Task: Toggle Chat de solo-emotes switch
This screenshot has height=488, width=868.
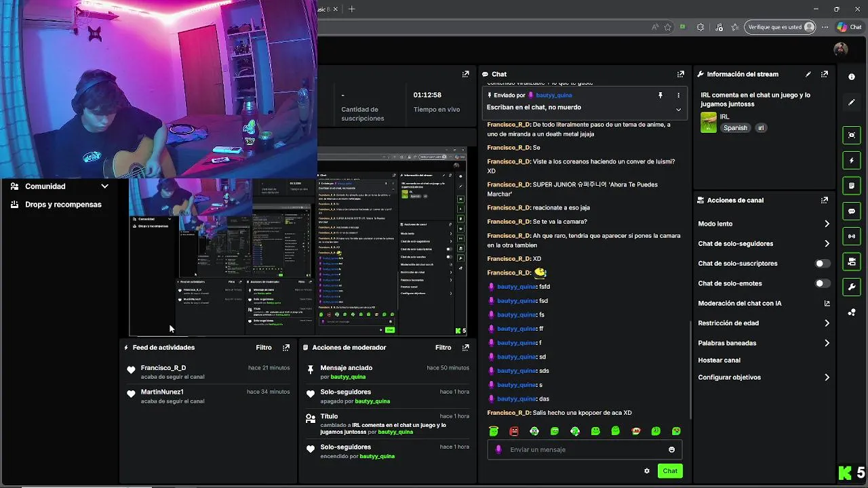Action: click(x=822, y=283)
